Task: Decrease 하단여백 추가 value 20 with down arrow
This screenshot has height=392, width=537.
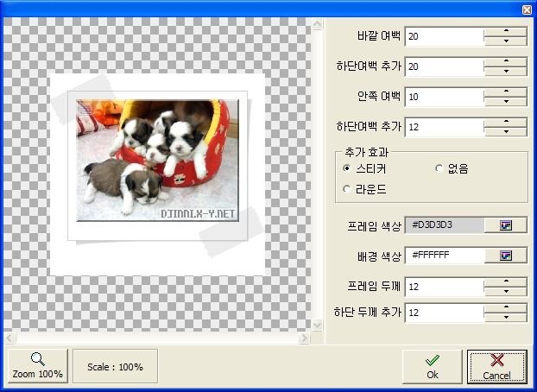Action: click(506, 71)
